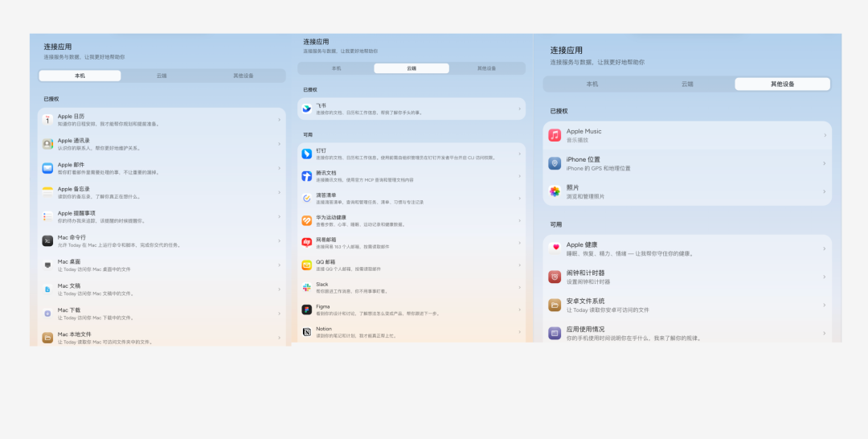The height and width of the screenshot is (439, 868).
Task: Select active 其他设备 tab above Apple Music list
Action: click(782, 84)
